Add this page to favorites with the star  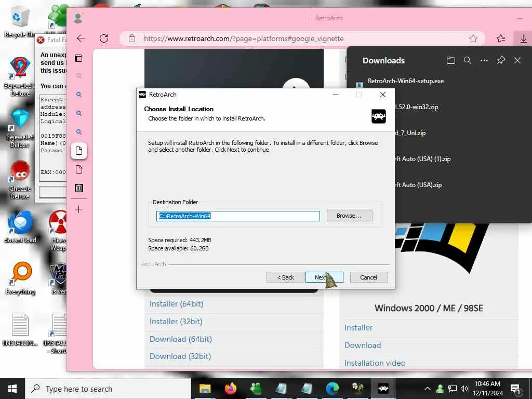pos(473,38)
